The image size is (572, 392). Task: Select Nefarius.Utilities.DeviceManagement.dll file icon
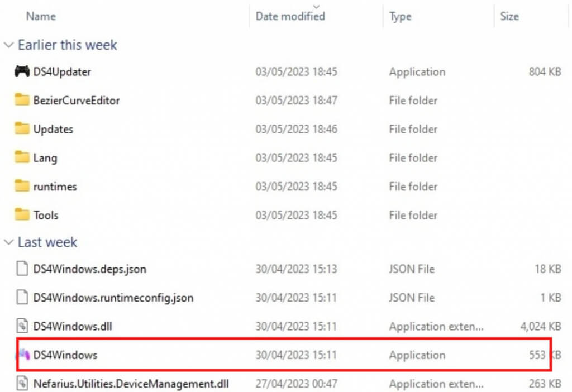tap(22, 384)
